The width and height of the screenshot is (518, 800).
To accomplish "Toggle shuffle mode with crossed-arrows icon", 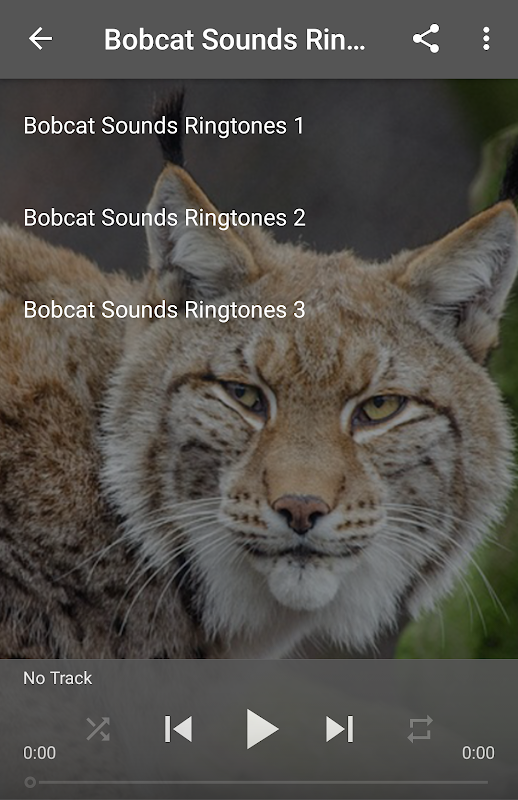I will coord(98,729).
